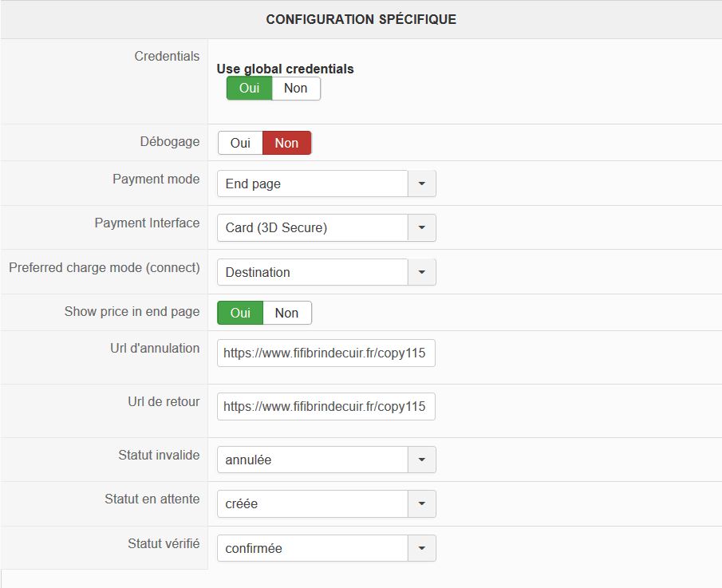Enable Show price in end page
Image resolution: width=722 pixels, height=588 pixels.
click(x=240, y=314)
